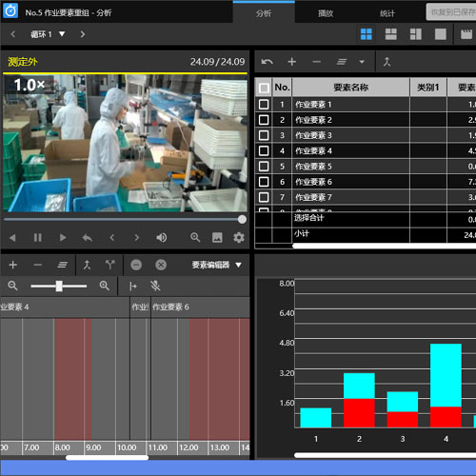Select the left-split layout icon
The height and width of the screenshot is (476, 476).
416,34
